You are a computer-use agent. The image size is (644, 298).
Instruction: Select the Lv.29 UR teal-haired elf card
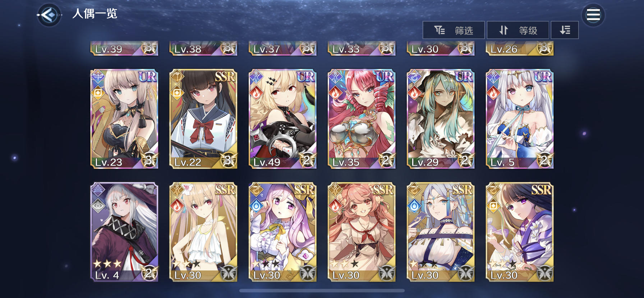coord(441,119)
